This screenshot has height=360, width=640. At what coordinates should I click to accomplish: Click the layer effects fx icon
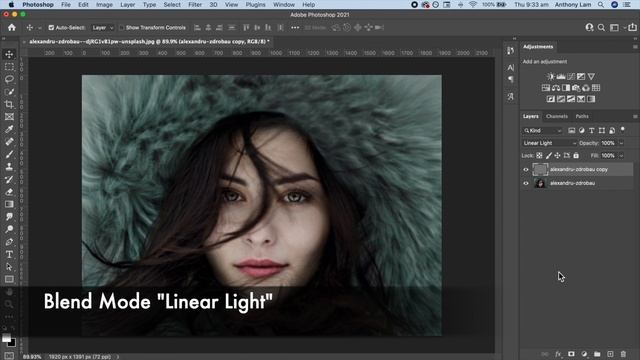coord(558,354)
